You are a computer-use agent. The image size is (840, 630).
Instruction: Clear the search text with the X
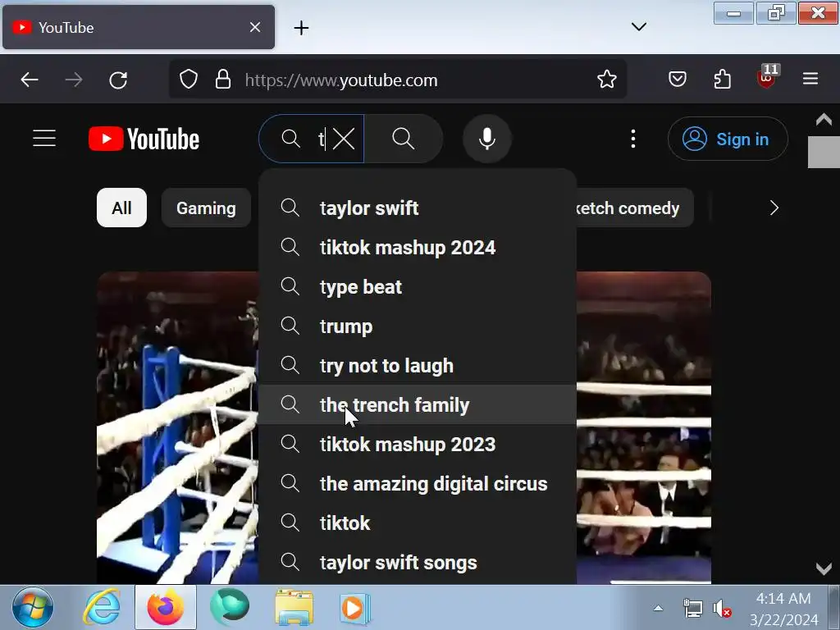pyautogui.click(x=344, y=139)
